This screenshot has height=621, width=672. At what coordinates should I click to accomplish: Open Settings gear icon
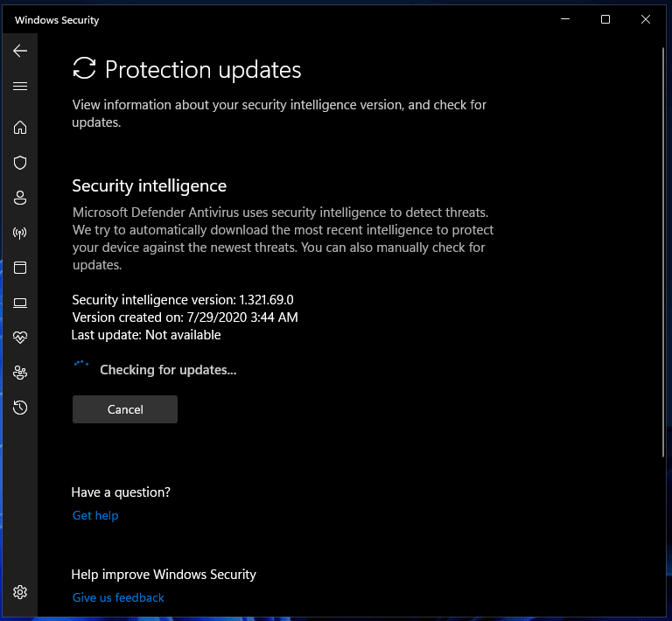(20, 592)
